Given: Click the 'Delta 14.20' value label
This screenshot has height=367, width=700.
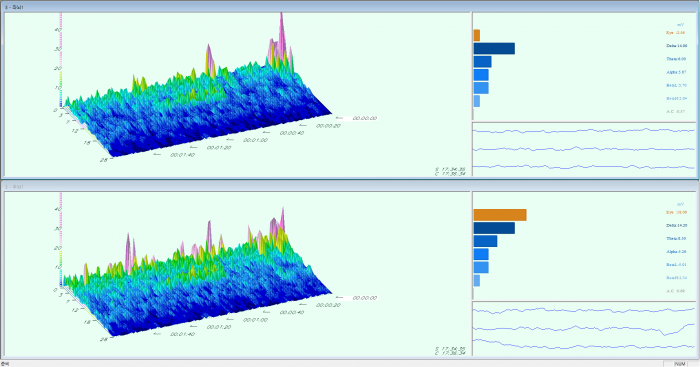Looking at the screenshot, I should [x=676, y=225].
